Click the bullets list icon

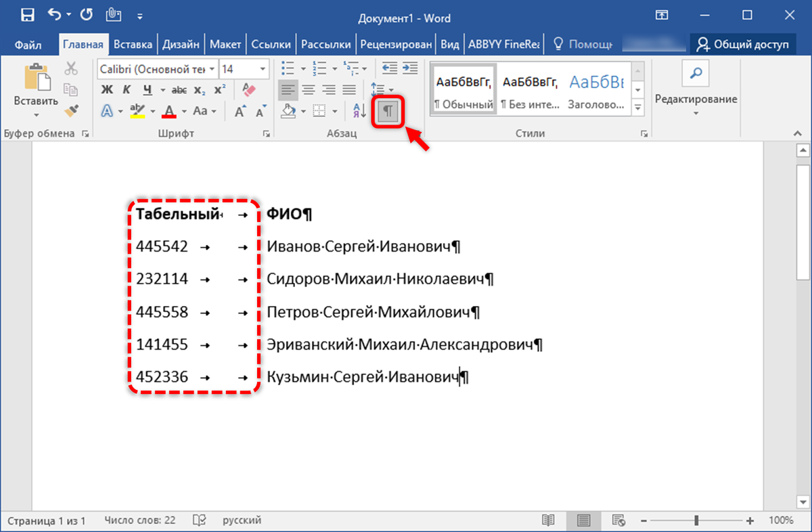coord(287,69)
